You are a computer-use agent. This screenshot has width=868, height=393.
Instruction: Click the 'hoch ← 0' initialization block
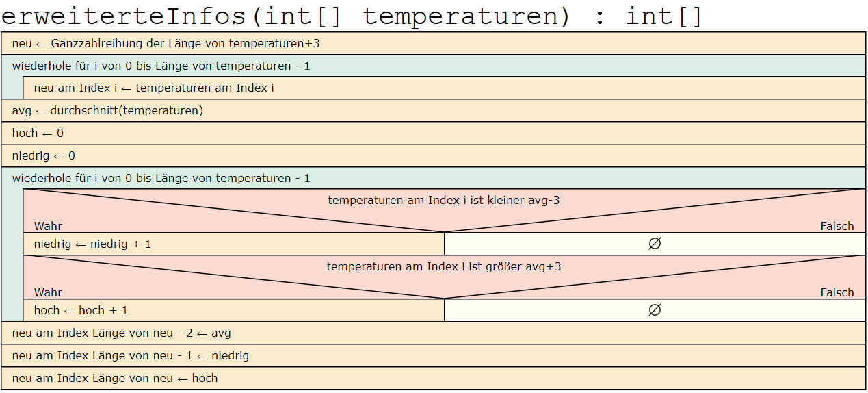point(38,134)
